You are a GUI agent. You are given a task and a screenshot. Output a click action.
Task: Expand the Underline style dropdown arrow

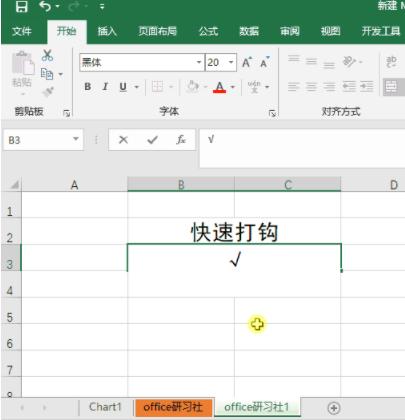[x=137, y=87]
